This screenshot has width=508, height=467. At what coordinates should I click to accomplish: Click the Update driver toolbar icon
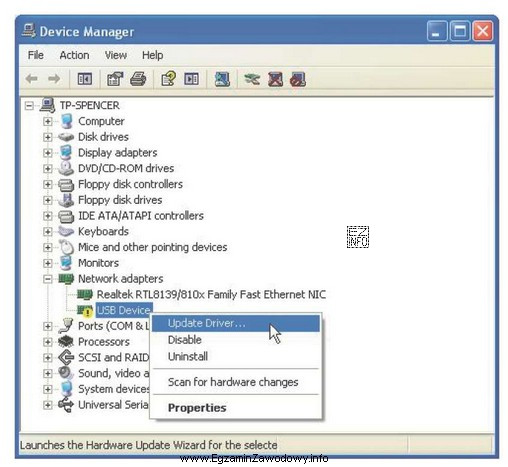[x=252, y=79]
